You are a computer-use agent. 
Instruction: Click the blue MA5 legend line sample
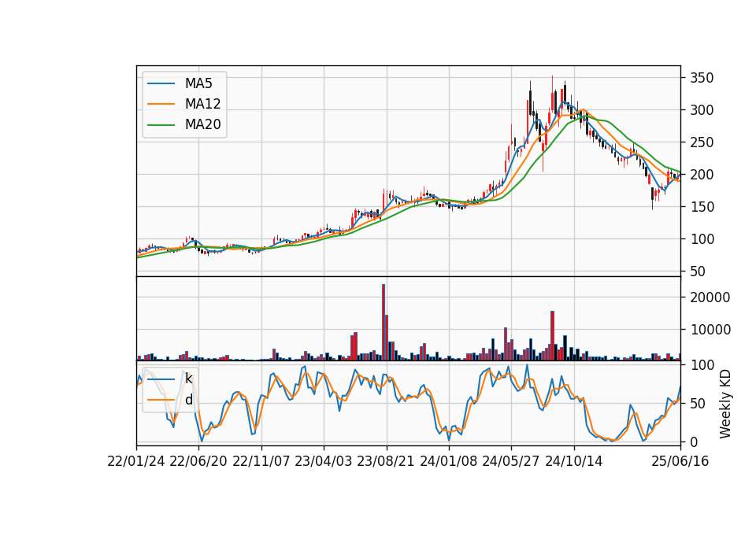point(161,84)
